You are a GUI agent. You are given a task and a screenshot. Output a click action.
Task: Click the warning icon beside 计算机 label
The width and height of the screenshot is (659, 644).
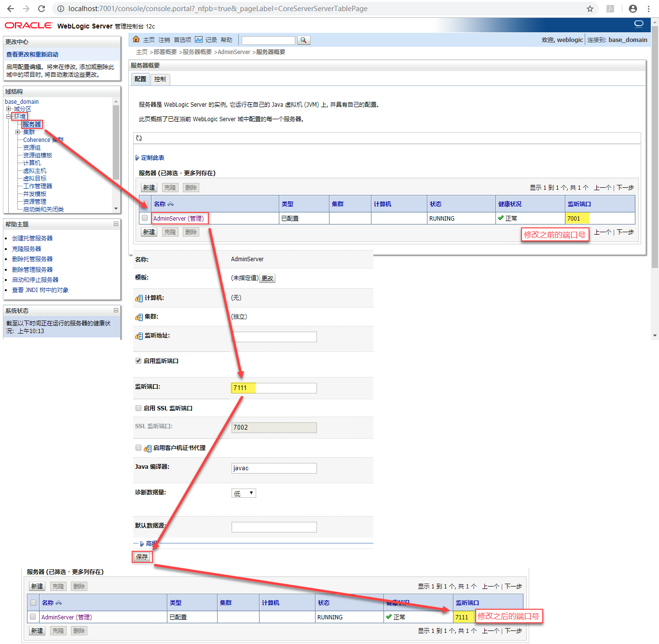[x=139, y=298]
